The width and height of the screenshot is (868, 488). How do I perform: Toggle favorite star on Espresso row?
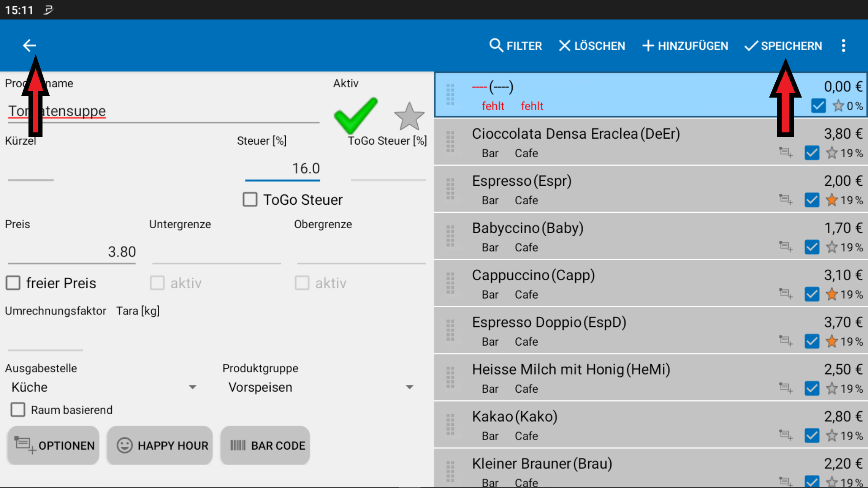tap(831, 200)
